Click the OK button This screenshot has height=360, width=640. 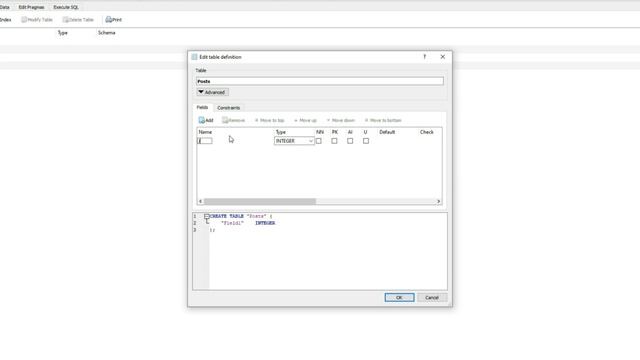399,298
